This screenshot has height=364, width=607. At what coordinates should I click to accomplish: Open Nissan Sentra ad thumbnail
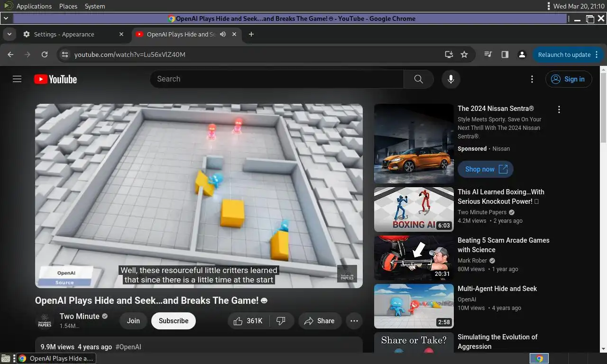[414, 144]
